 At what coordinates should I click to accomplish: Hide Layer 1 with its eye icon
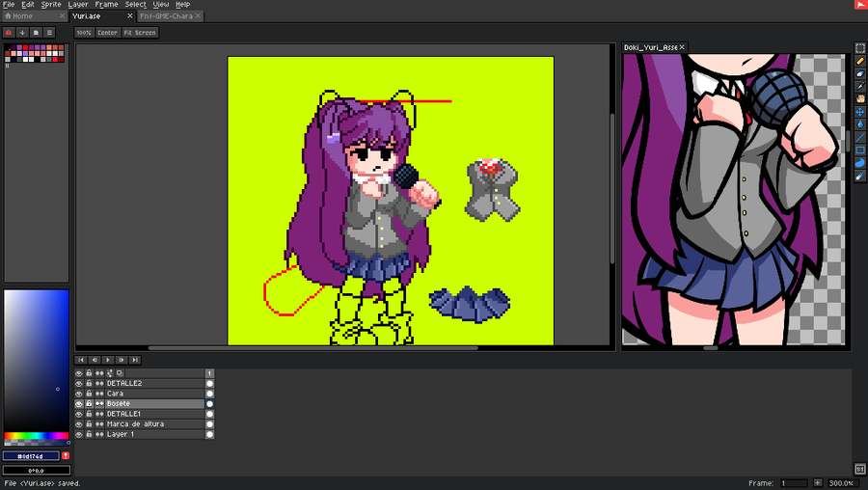tap(79, 434)
